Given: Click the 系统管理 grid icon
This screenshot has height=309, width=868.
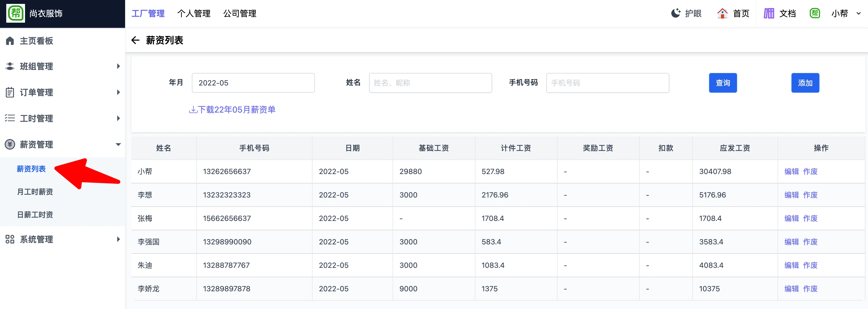Looking at the screenshot, I should pos(10,239).
